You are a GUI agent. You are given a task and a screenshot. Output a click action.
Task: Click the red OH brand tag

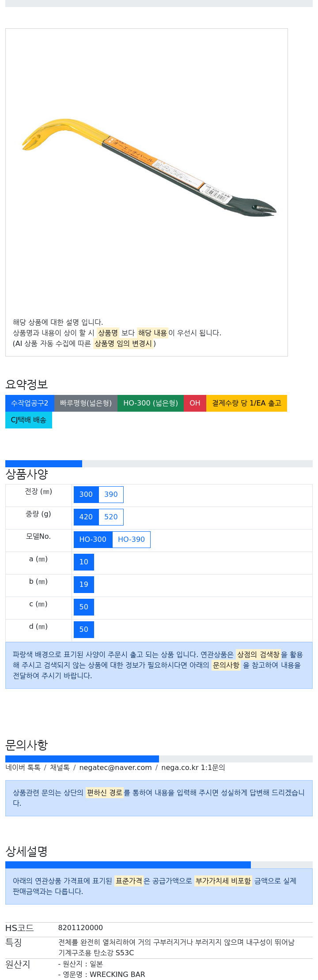click(195, 403)
